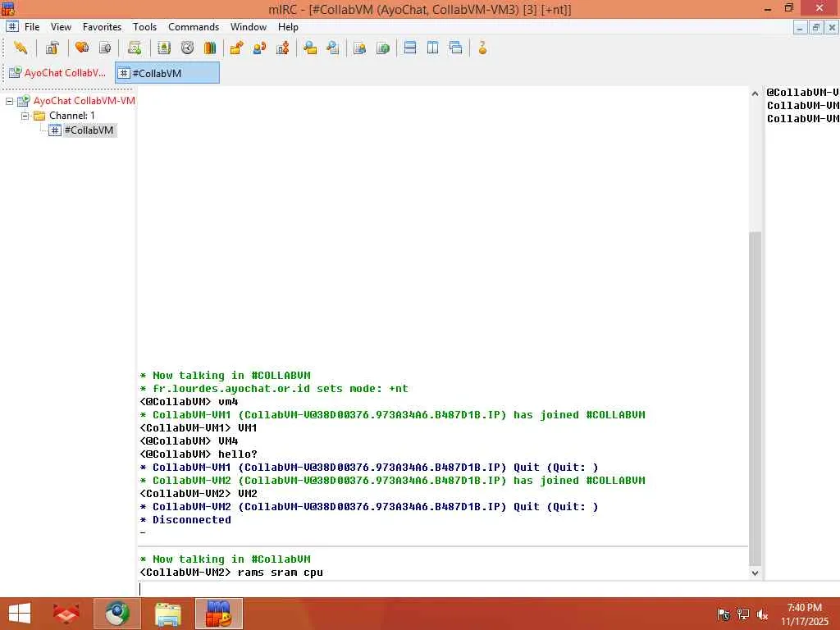This screenshot has height=630, width=840.
Task: Collapse the Channel: 1 folder node
Action: click(24, 116)
